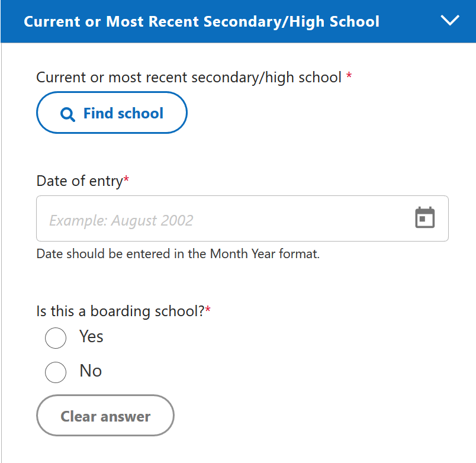Viewport: 476px width, 463px height.
Task: Click the "Date of entry" field label
Action: (x=79, y=181)
